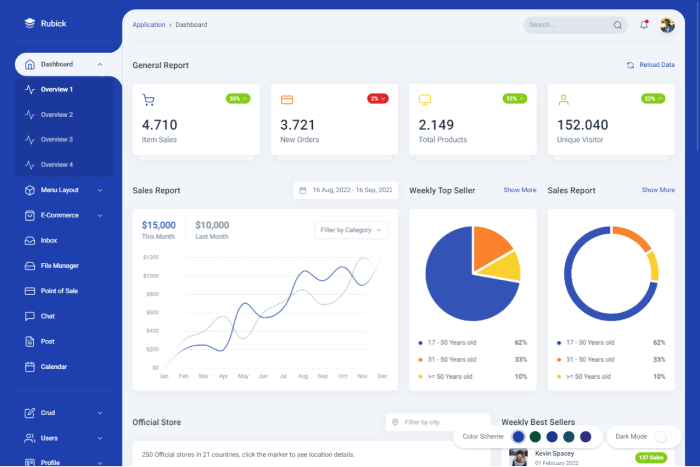The height and width of the screenshot is (467, 700).
Task: Open the Filter by Category dropdown
Action: click(351, 230)
